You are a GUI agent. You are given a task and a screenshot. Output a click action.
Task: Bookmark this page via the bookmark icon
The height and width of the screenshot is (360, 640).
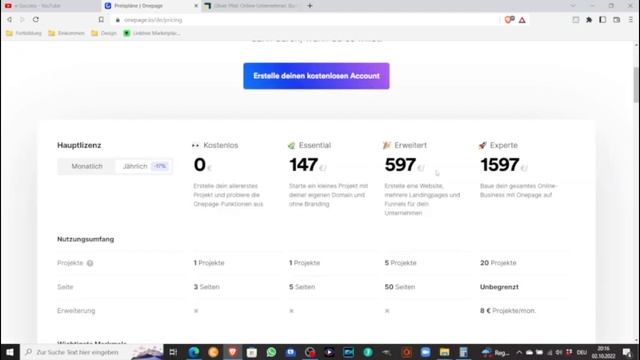pyautogui.click(x=101, y=20)
